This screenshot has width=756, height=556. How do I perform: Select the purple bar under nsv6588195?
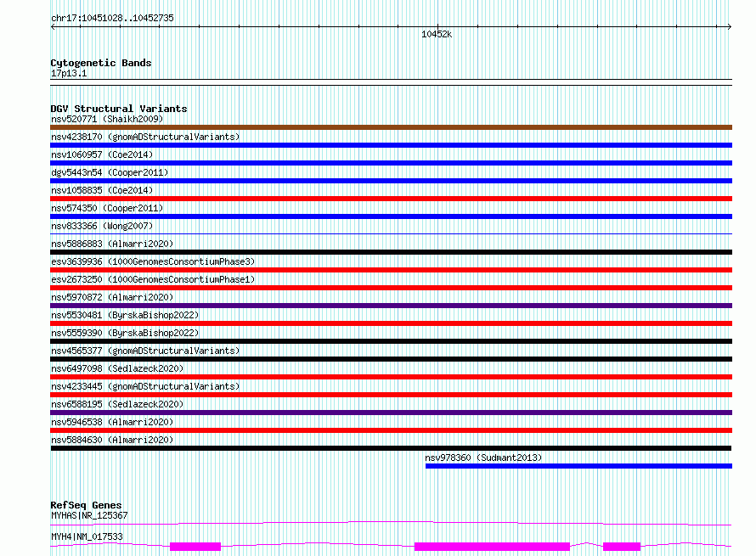tap(391, 413)
